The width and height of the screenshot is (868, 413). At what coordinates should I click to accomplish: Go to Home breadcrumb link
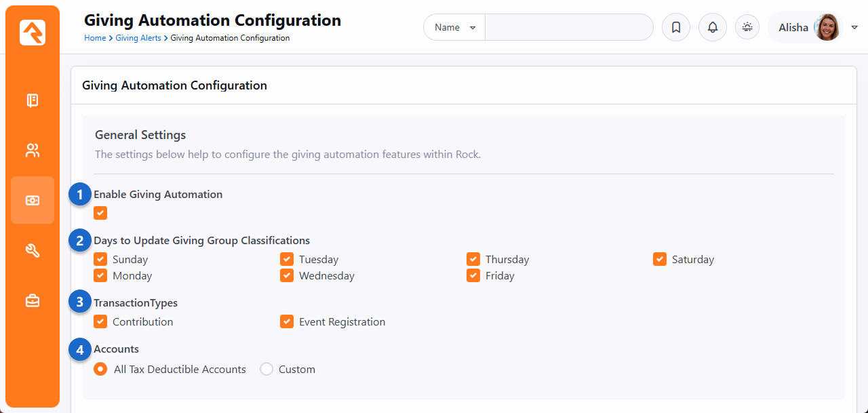(x=94, y=38)
